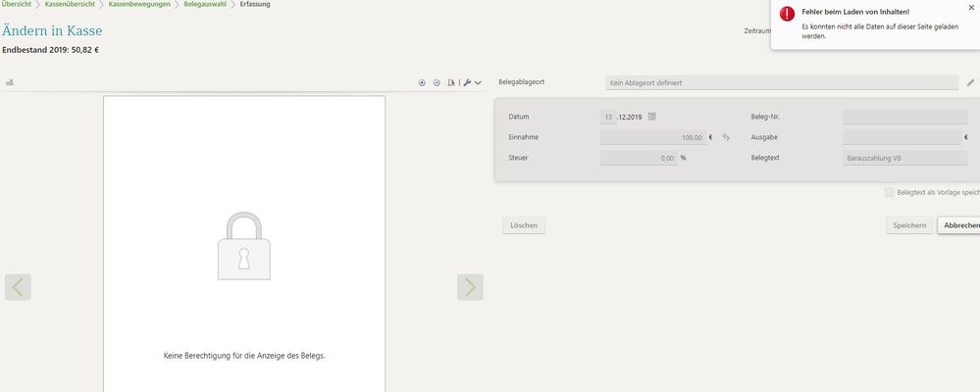Go to the next receipt with the right arrow

click(x=470, y=286)
